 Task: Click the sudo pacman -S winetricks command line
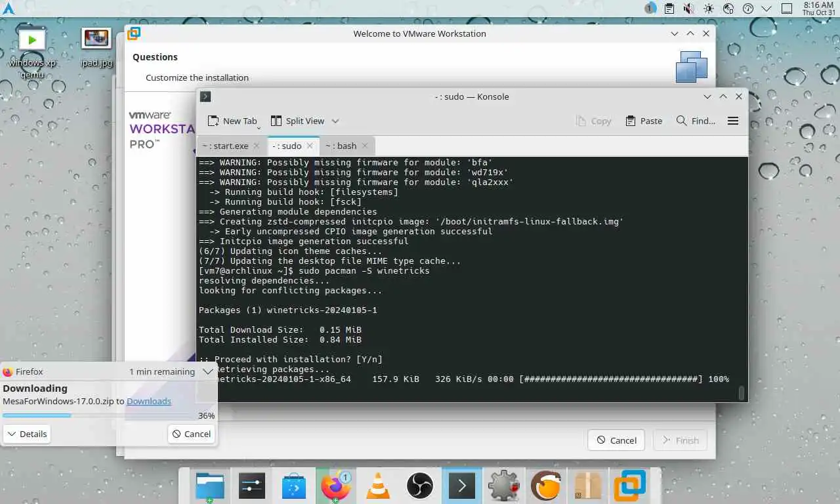coord(314,270)
